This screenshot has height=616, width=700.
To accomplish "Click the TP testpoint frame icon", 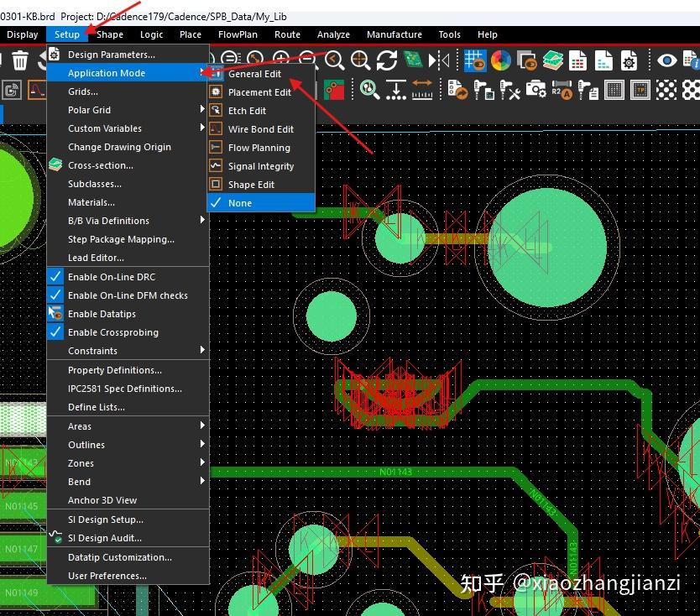I will tap(640, 90).
